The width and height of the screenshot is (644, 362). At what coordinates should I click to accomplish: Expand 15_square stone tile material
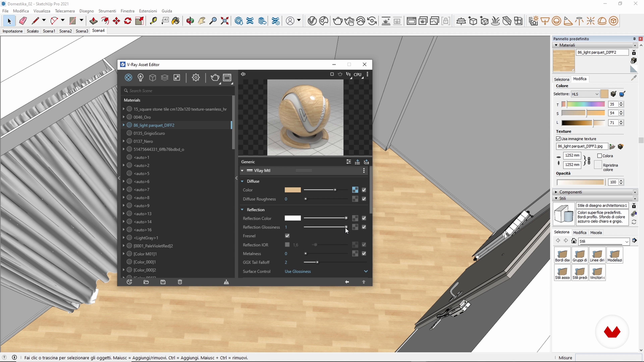click(x=123, y=109)
